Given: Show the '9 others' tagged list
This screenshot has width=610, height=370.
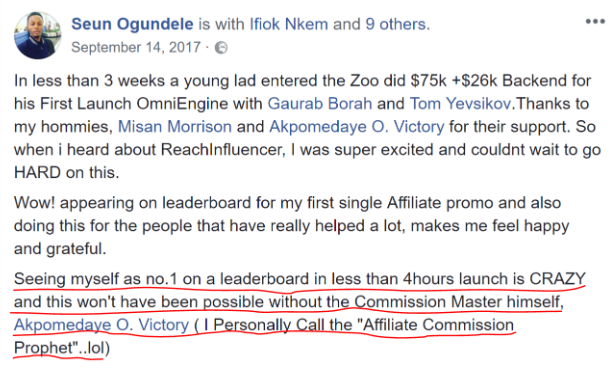Looking at the screenshot, I should 396,24.
